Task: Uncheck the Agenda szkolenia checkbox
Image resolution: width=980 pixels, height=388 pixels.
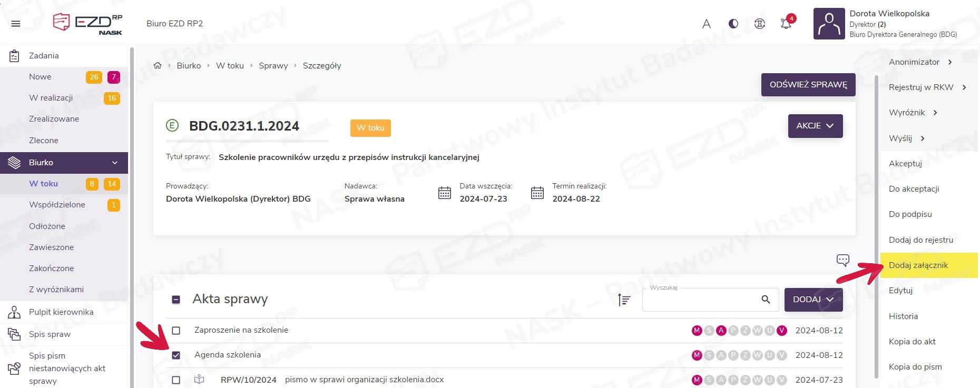Action: tap(176, 355)
